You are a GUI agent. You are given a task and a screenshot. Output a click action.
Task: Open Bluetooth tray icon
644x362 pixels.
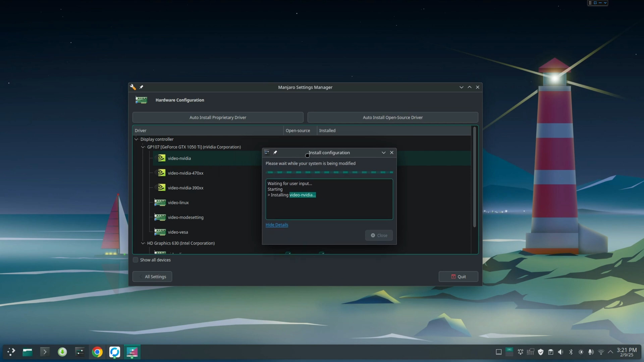point(571,352)
